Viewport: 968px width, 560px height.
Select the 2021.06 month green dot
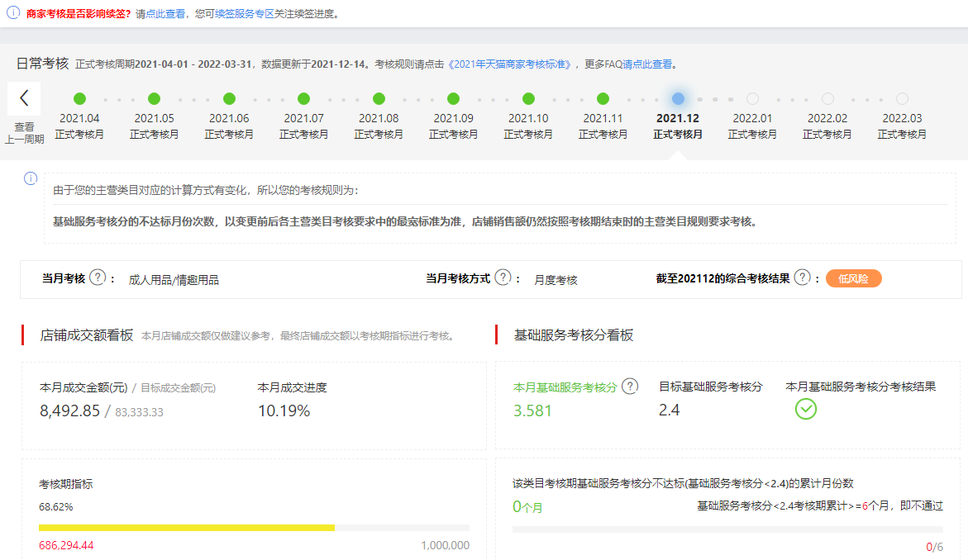pyautogui.click(x=229, y=98)
